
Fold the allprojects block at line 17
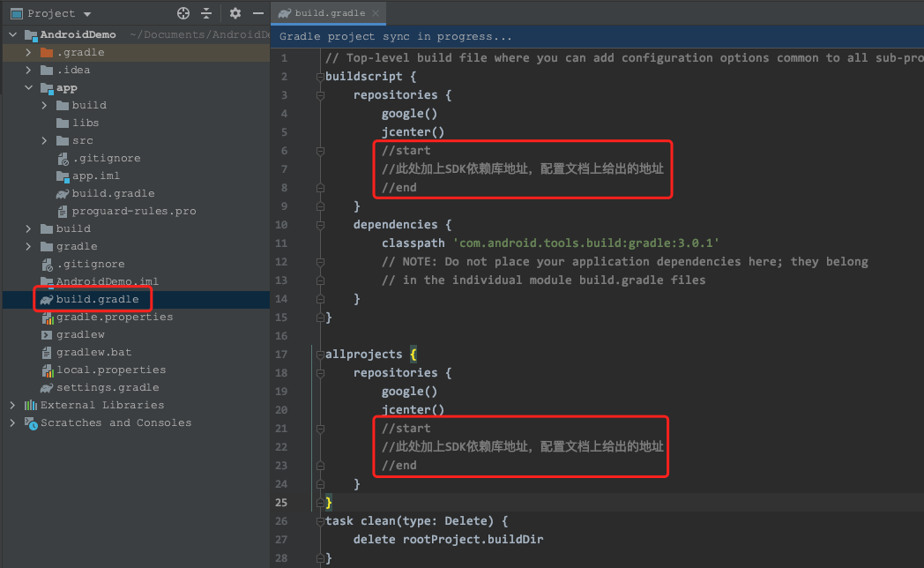point(320,355)
